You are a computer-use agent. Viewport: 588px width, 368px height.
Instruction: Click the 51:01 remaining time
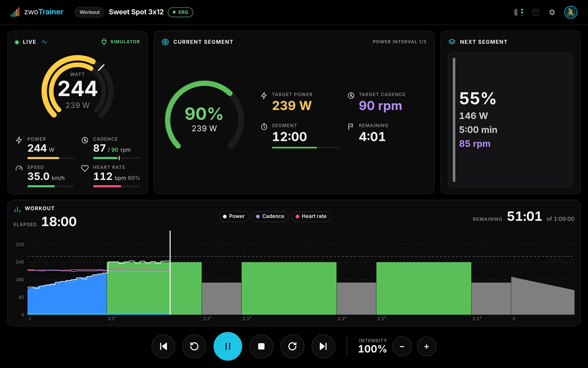[x=524, y=216]
